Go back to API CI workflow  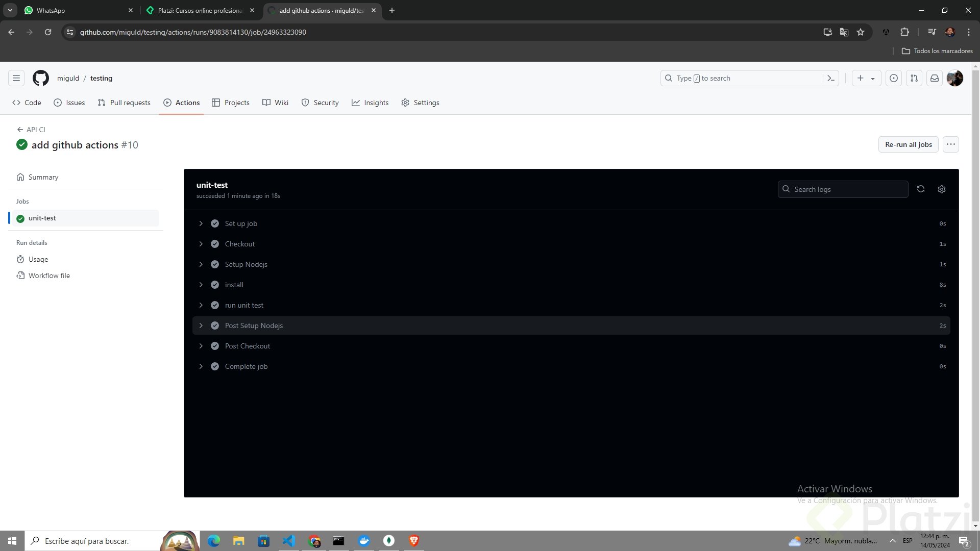[x=31, y=130]
